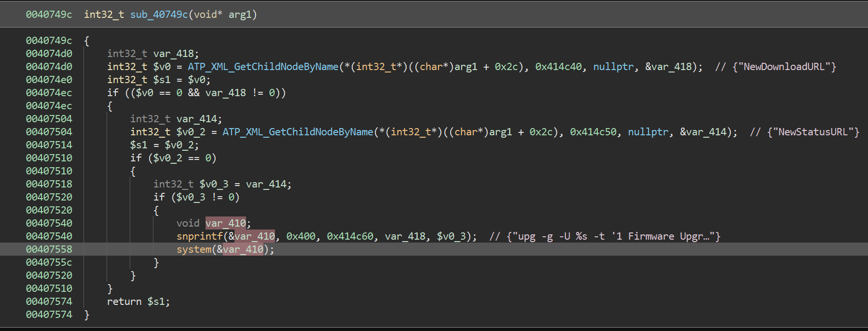Follow the 0x414c40 data address

[558, 67]
